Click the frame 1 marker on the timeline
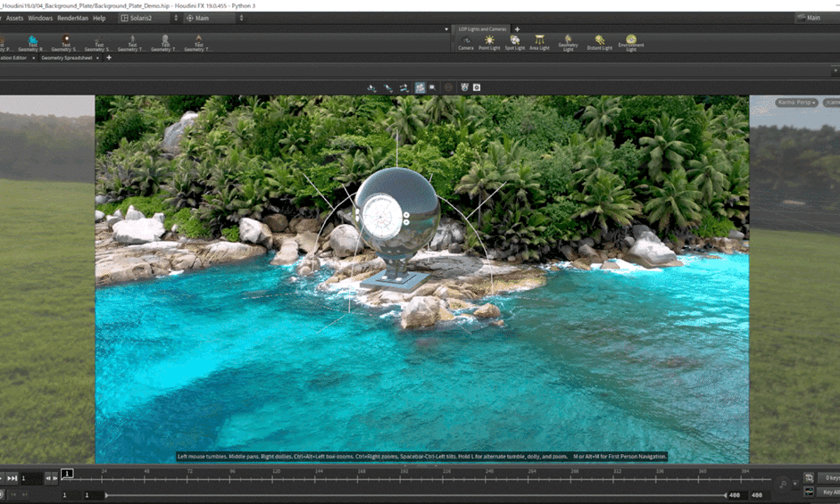 tap(67, 474)
